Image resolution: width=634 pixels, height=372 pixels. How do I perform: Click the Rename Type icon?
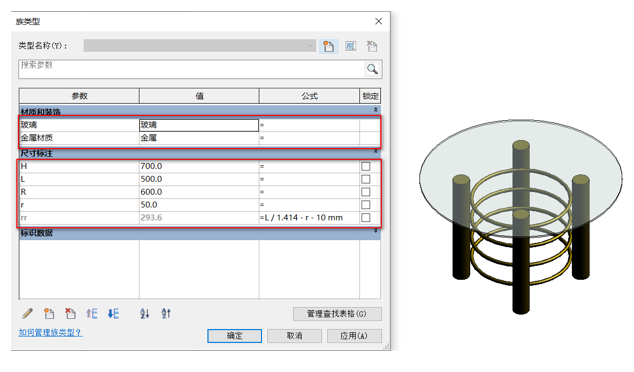tap(351, 46)
